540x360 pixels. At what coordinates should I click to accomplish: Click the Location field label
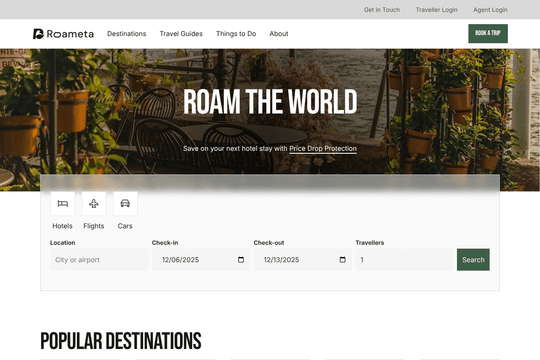coord(63,243)
